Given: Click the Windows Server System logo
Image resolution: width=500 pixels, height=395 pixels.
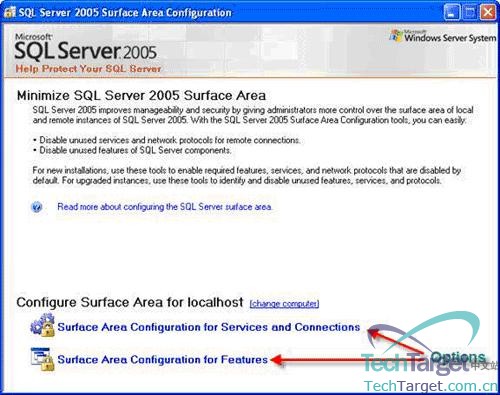Looking at the screenshot, I should click(443, 36).
